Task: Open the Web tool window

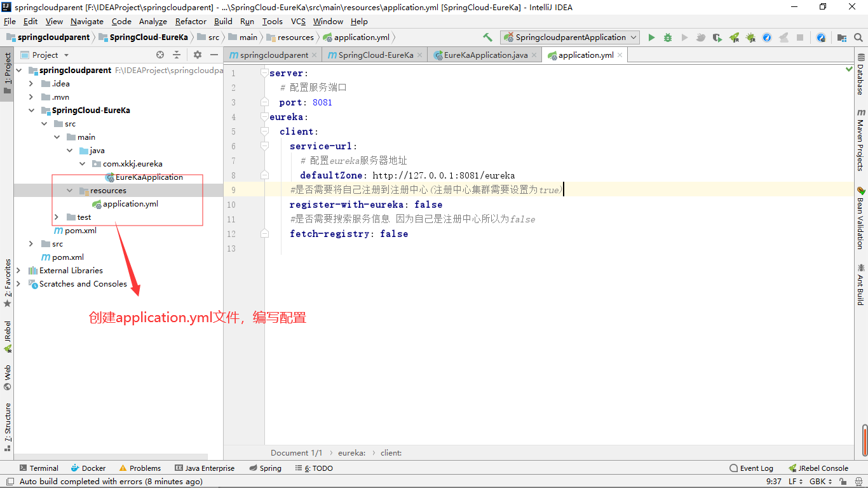Action: click(8, 377)
